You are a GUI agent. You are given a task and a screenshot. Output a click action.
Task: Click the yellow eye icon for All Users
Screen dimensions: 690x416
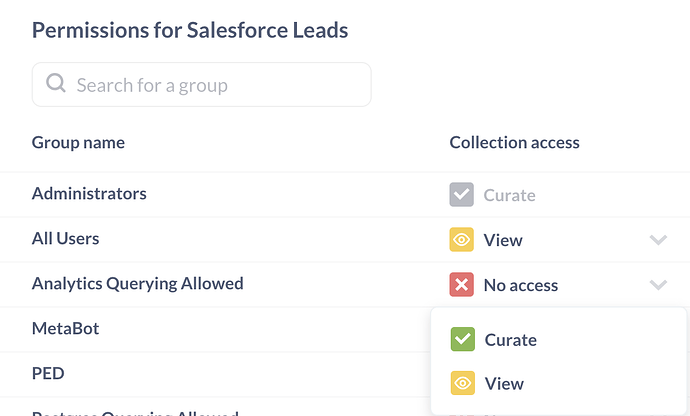pyautogui.click(x=461, y=239)
